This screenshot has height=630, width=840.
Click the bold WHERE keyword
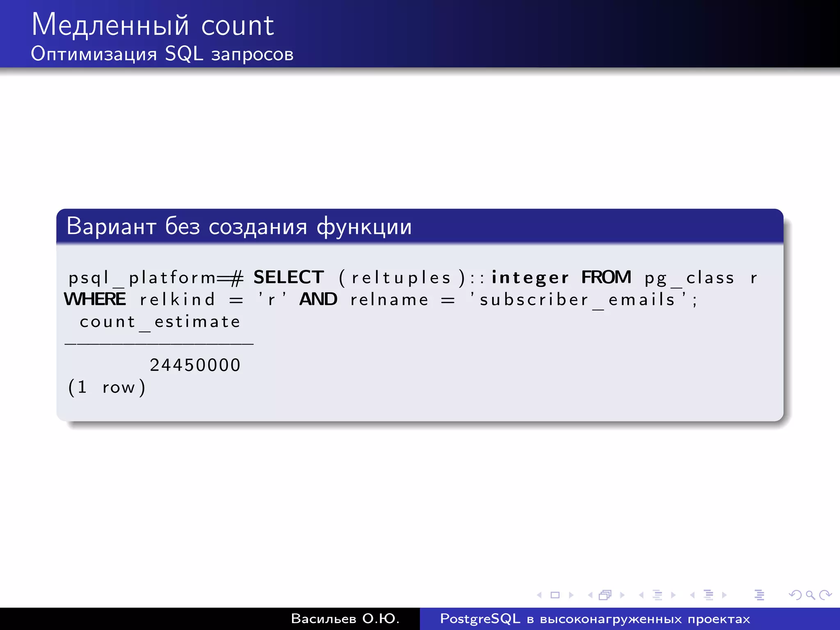click(95, 299)
